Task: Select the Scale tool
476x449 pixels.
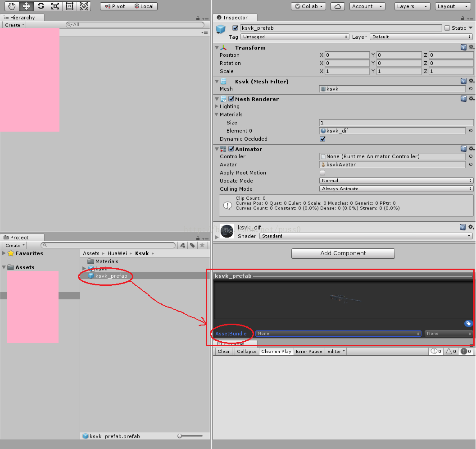Action: pos(55,6)
